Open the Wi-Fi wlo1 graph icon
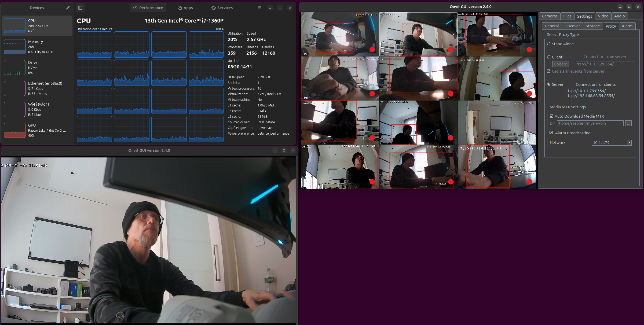644x325 pixels. [x=15, y=109]
